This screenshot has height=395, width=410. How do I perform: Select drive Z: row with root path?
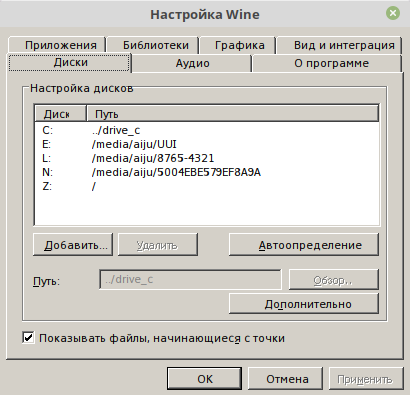coord(206,186)
